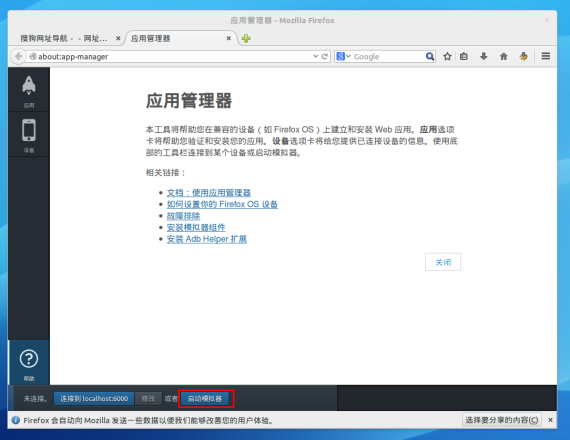570x440 pixels.
Task: Click 选择要分享的内容 button
Action: [502, 420]
